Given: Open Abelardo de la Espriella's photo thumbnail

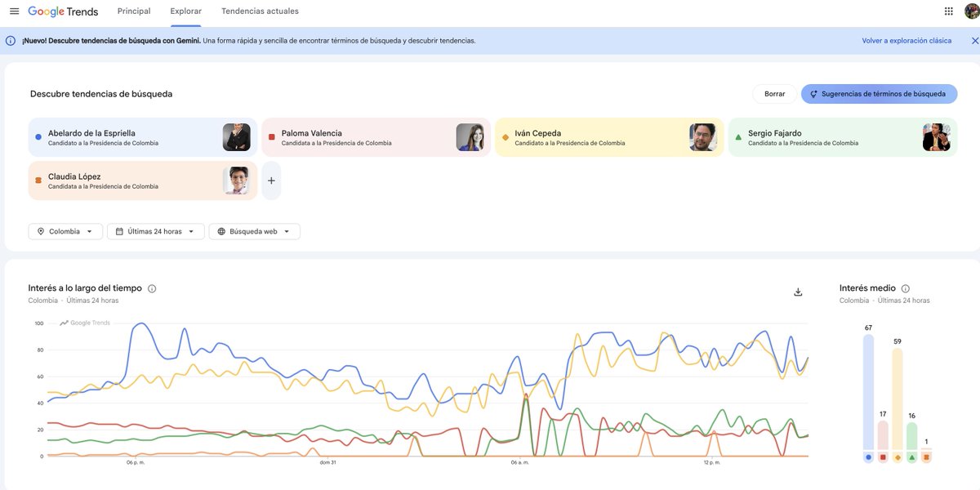Looking at the screenshot, I should [237, 137].
